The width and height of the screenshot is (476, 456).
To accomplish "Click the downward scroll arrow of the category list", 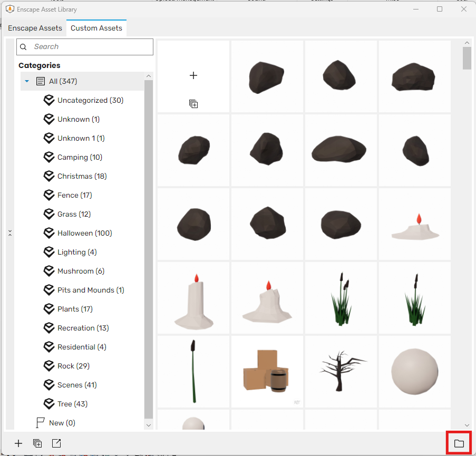I will click(148, 425).
